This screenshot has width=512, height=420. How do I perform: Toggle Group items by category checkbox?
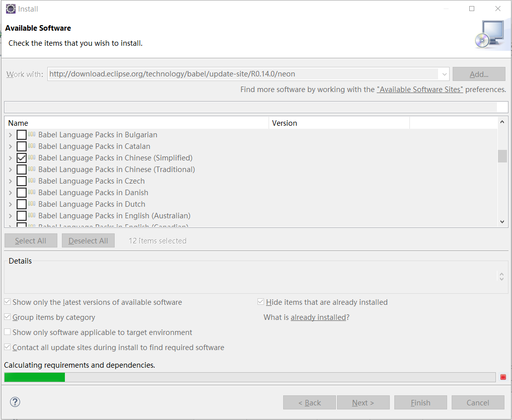(8, 317)
